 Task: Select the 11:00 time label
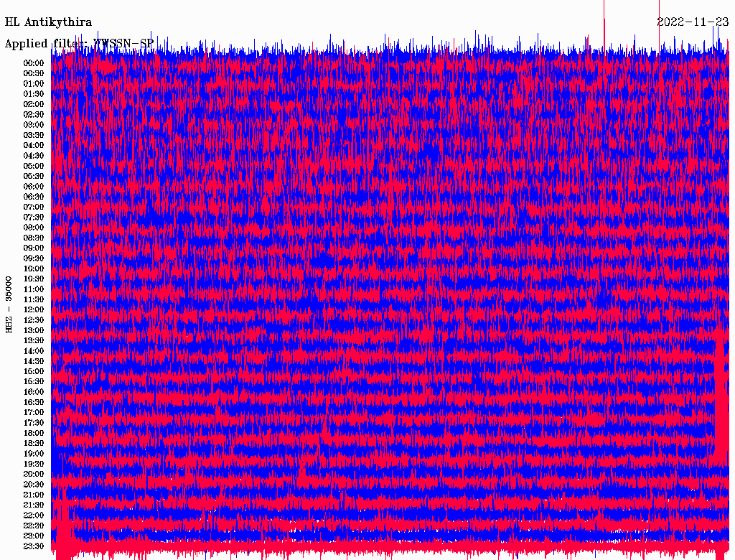34,289
